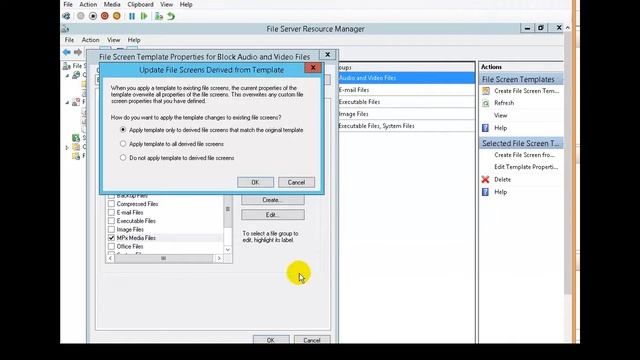Screen dimensions: 640x360
Task: Click Help icon under Selected File Screen section
Action: click(x=485, y=192)
